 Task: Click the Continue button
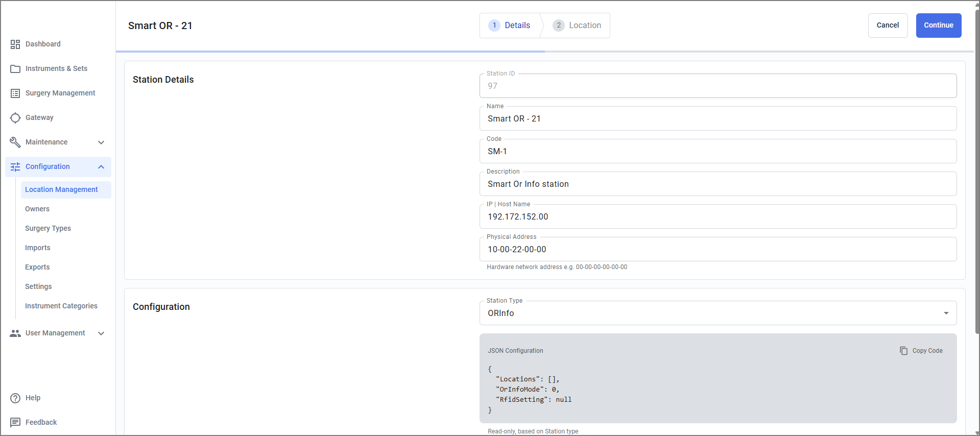point(939,26)
